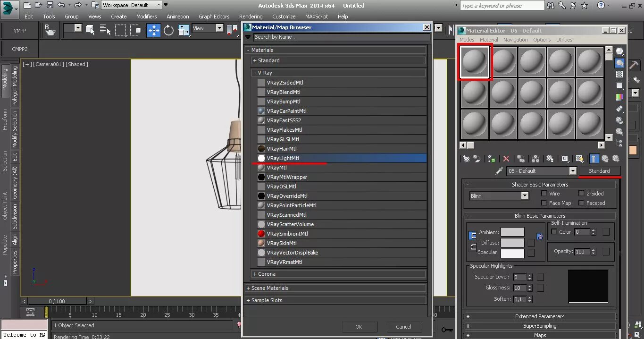Viewport: 644px width, 339px height.
Task: Open the Workspace: Default dropdown
Action: (132, 5)
